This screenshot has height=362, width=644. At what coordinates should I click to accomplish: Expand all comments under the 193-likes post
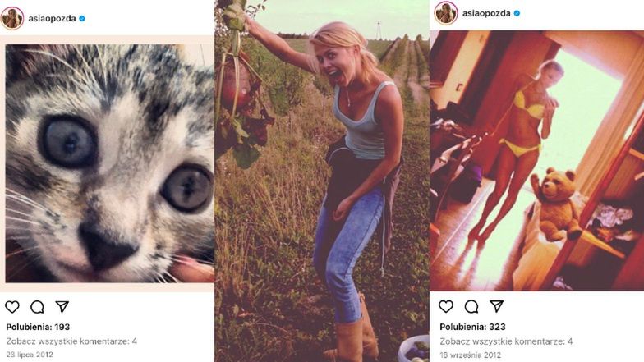tap(71, 341)
